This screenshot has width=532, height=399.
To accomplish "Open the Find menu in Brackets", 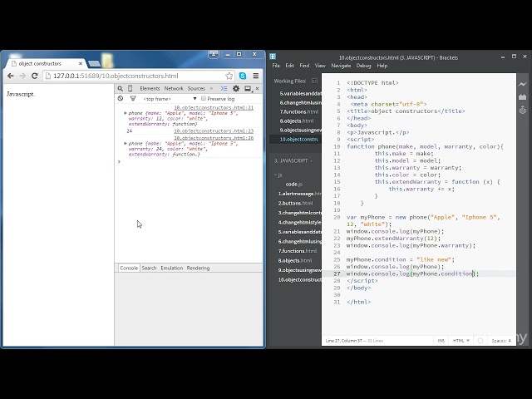I will pyautogui.click(x=304, y=66).
